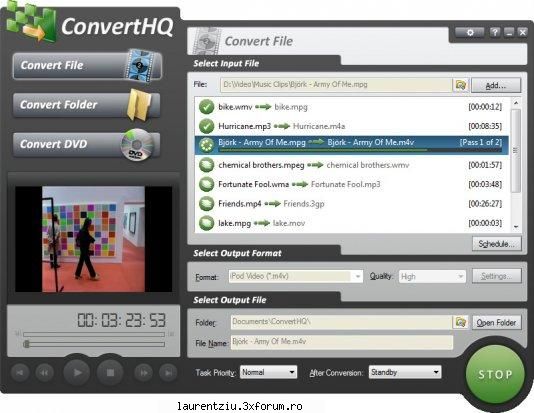The height and width of the screenshot is (413, 534).
Task: Click the skip to start button
Action: (x=20, y=373)
